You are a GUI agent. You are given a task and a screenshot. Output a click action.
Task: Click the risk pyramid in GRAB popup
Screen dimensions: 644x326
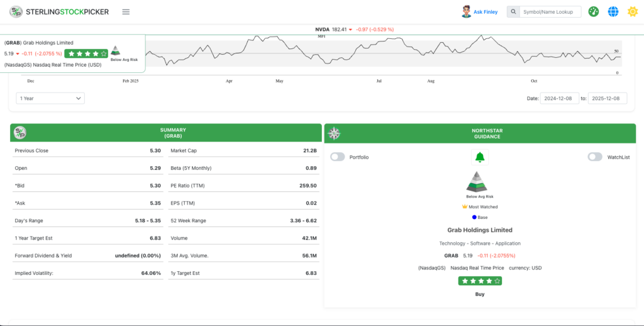click(116, 50)
